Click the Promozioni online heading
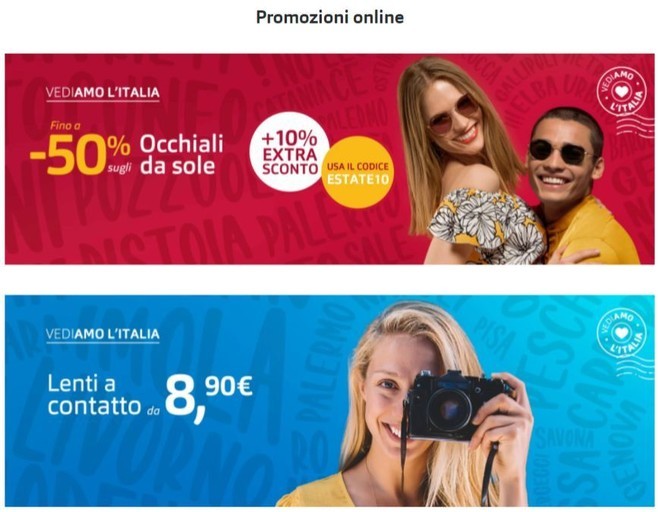 click(330, 17)
